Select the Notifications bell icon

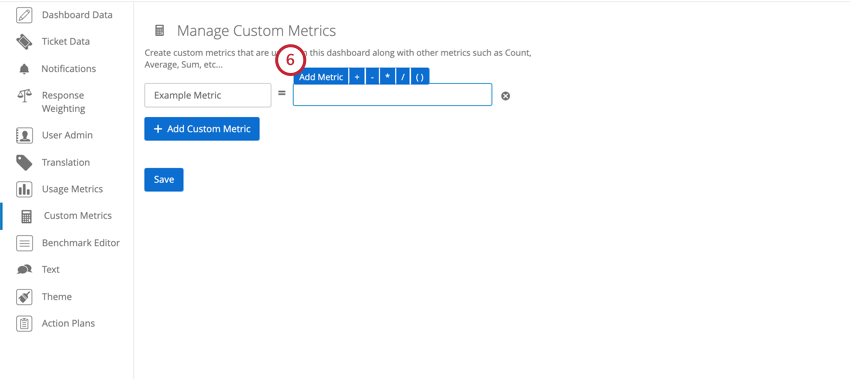[x=24, y=69]
